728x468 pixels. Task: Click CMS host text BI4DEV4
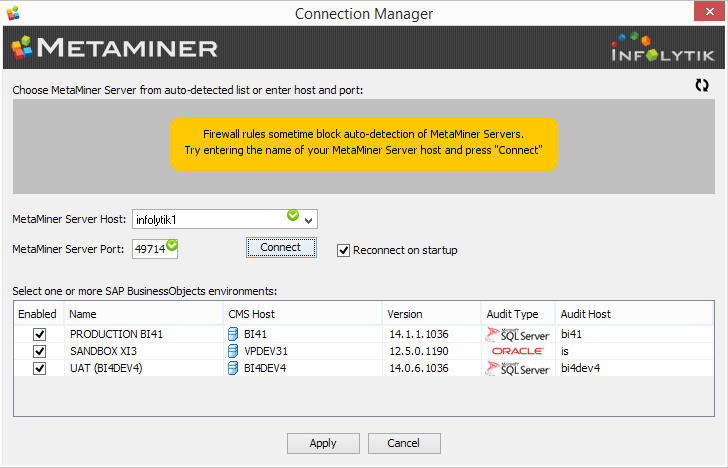[x=265, y=368]
